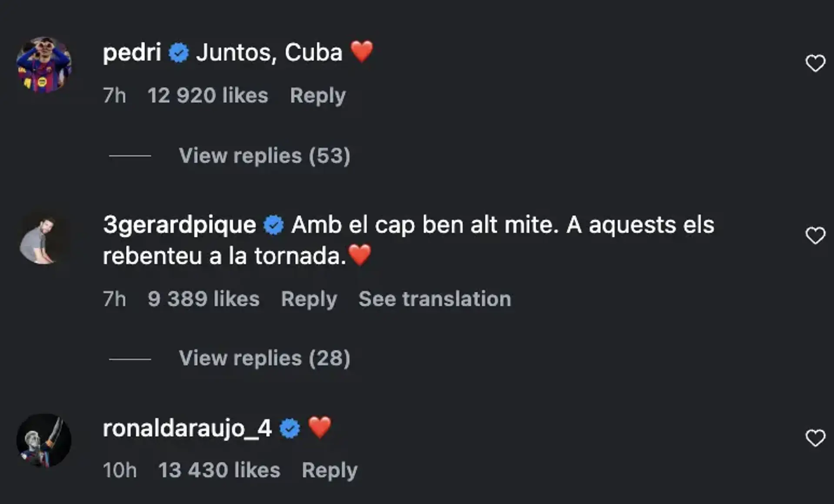
Task: Click 3gerardpique's verified badge
Action: click(x=274, y=225)
